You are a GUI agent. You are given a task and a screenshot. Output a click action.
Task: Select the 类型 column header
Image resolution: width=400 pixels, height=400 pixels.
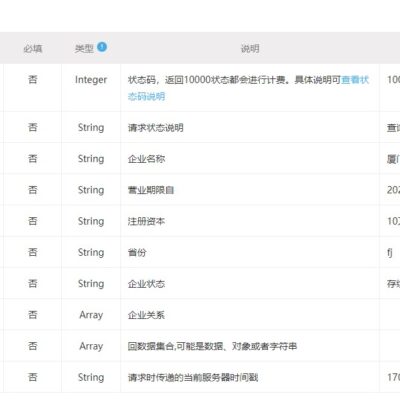[x=84, y=49]
